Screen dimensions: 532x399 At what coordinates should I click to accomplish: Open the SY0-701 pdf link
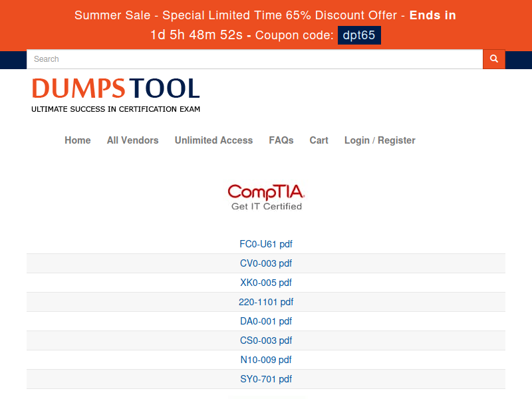tap(266, 379)
